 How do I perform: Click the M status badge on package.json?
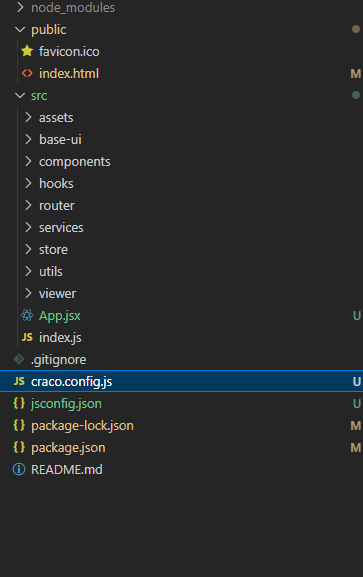pos(356,448)
